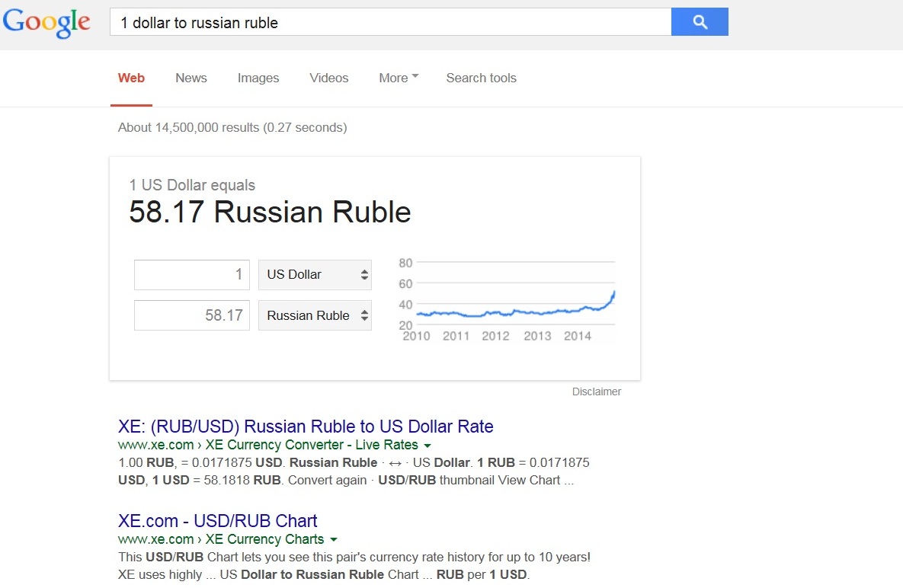Open XE Russian Ruble to US Dollar Rate
This screenshot has height=588, width=903.
pyautogui.click(x=306, y=427)
